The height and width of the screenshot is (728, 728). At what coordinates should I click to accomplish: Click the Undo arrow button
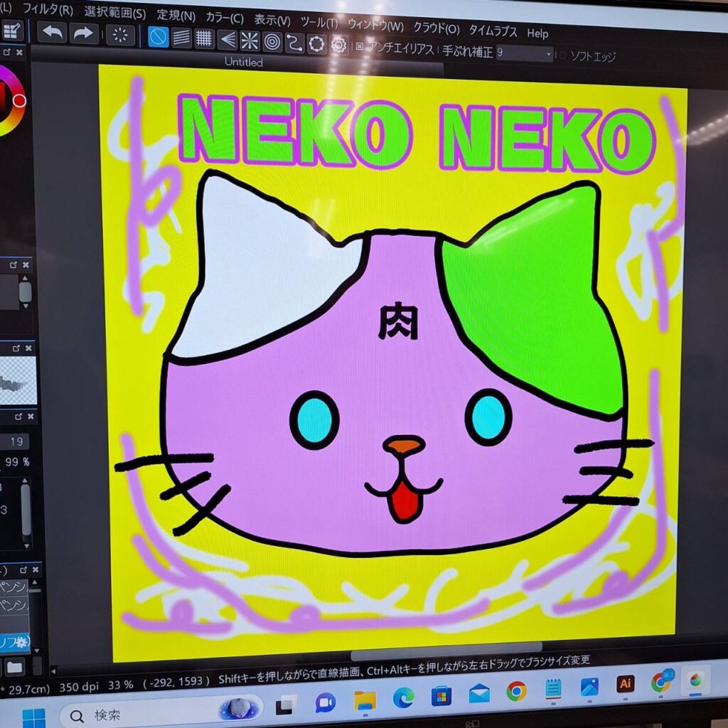[52, 33]
